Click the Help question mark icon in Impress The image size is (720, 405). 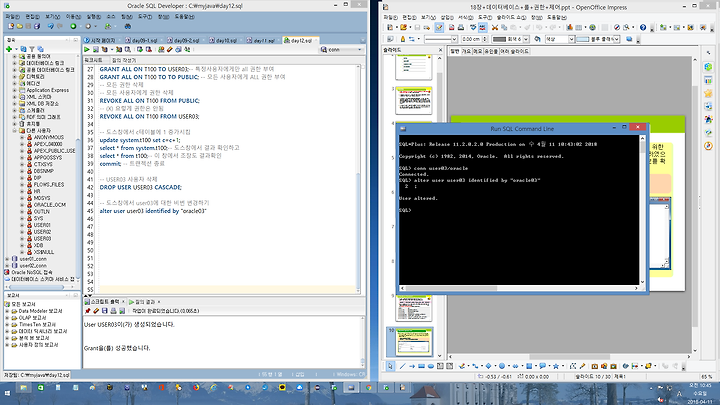[643, 28]
